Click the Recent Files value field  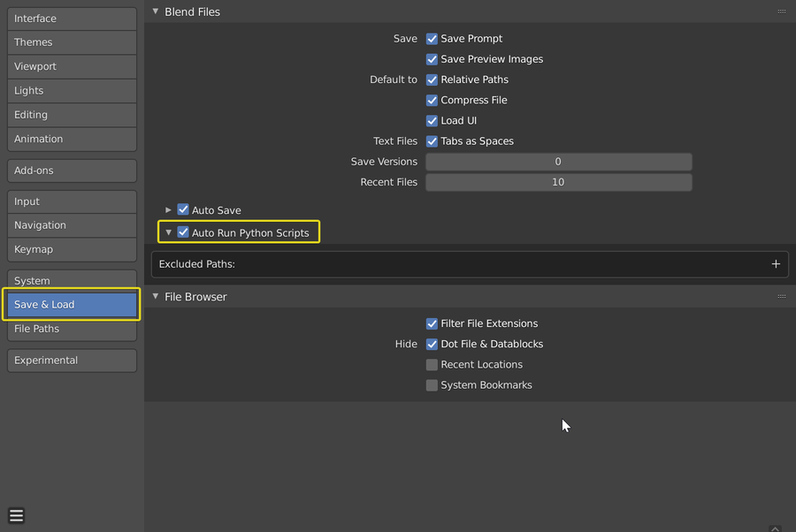point(558,182)
